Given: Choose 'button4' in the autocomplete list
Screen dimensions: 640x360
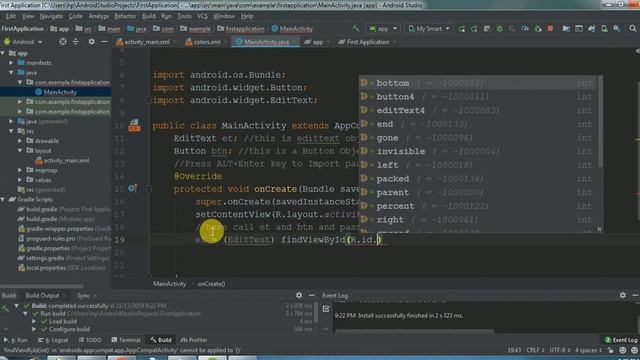Looking at the screenshot, I should [478, 97].
